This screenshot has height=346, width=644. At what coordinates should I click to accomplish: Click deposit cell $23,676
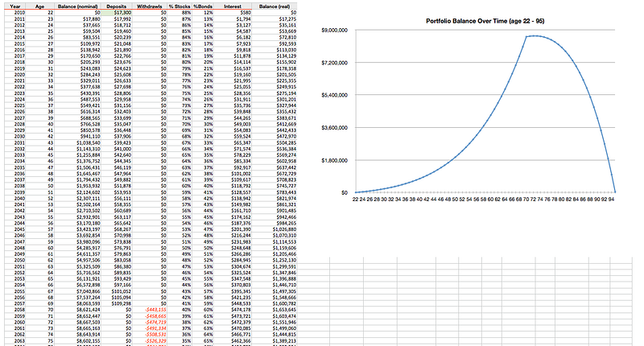117,62
